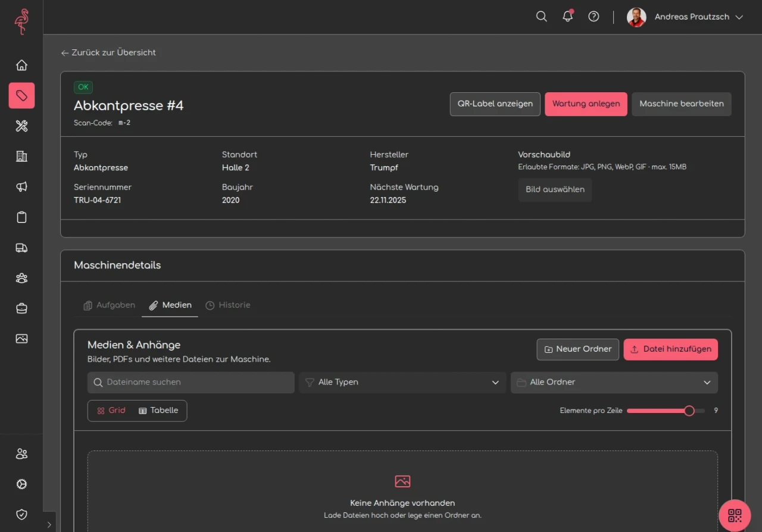The image size is (762, 532).
Task: Click Bild auswählen for the preview image
Action: click(x=555, y=190)
